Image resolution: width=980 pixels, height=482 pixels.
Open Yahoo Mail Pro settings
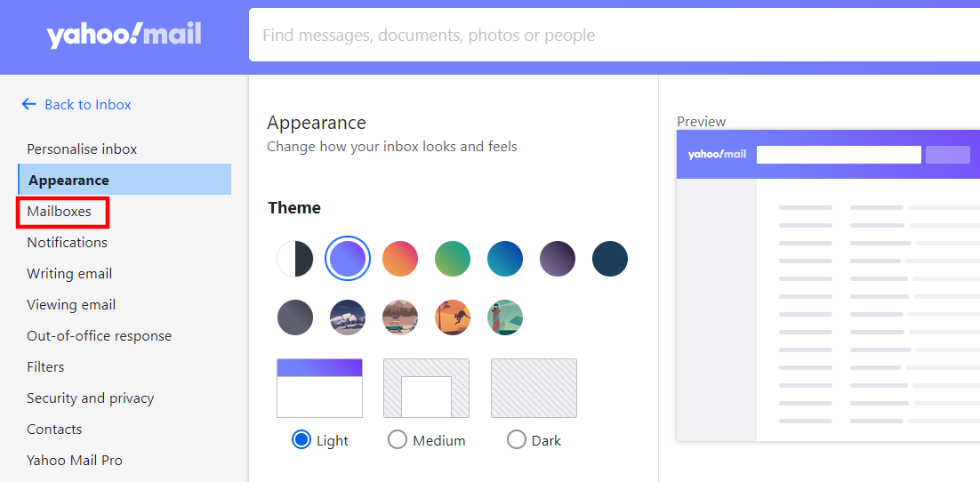[75, 461]
